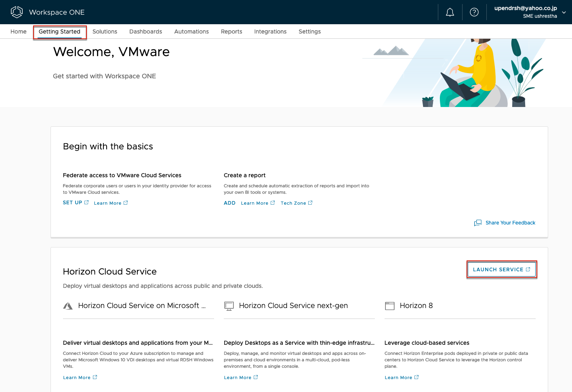Click ADD to create a report
572x392 pixels.
[x=229, y=203]
